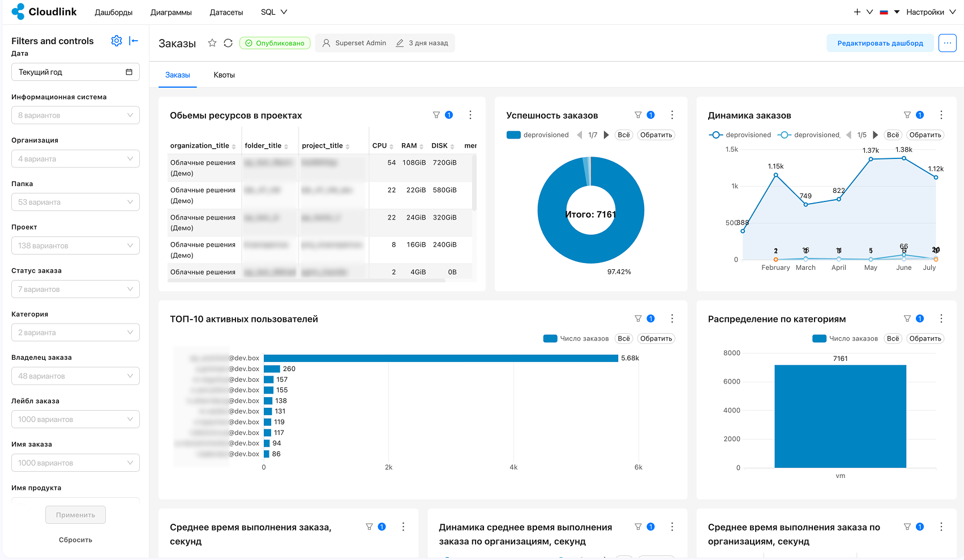Expand Организация filter dropdown

coord(75,159)
